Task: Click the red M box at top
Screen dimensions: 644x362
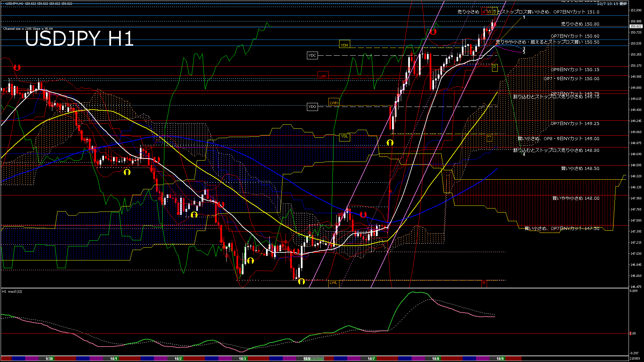Action: point(484,12)
